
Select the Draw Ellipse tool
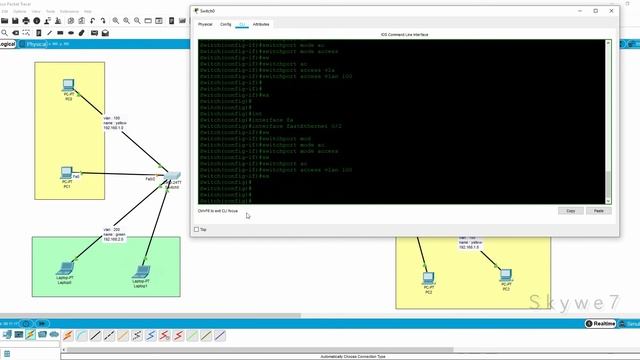[x=71, y=33]
